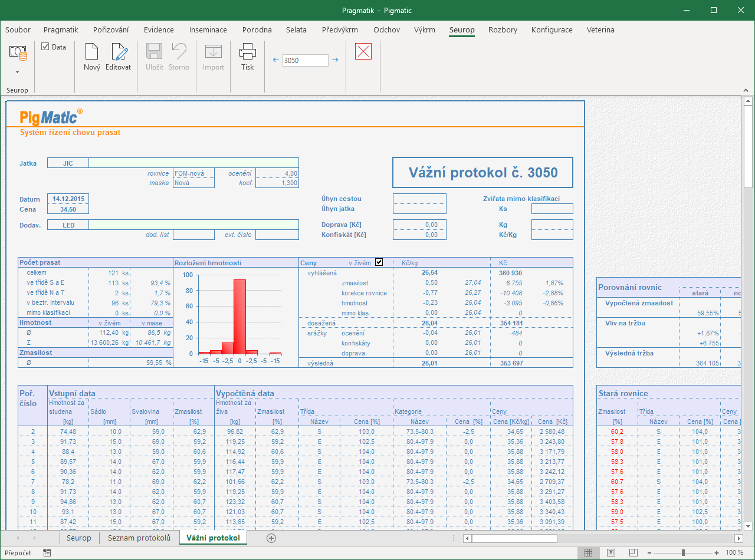Screen dimensions: 755x560
Task: Switch to the Inseminace ribbon tab
Action: point(208,29)
